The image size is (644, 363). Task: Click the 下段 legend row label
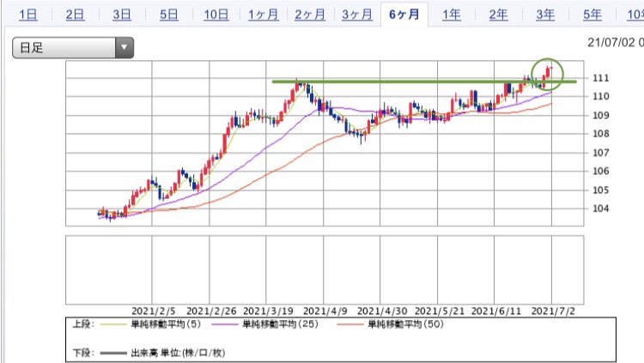[x=83, y=353]
